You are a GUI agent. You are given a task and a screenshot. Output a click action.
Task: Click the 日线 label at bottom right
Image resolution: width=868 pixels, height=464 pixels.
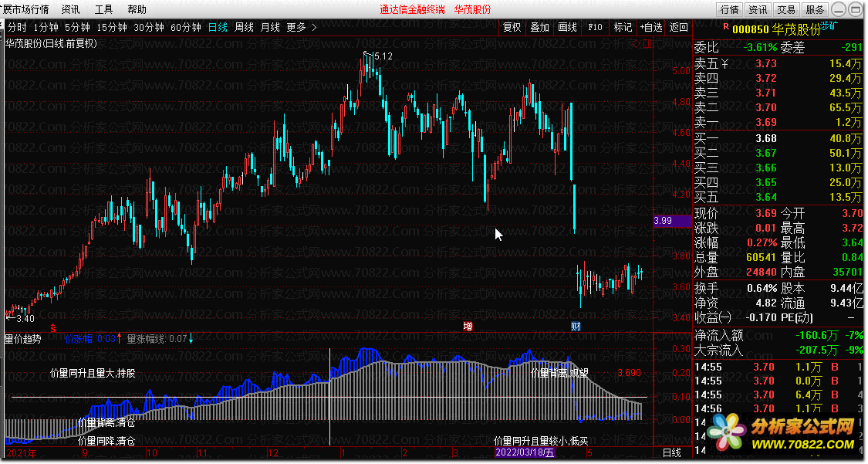click(x=672, y=452)
